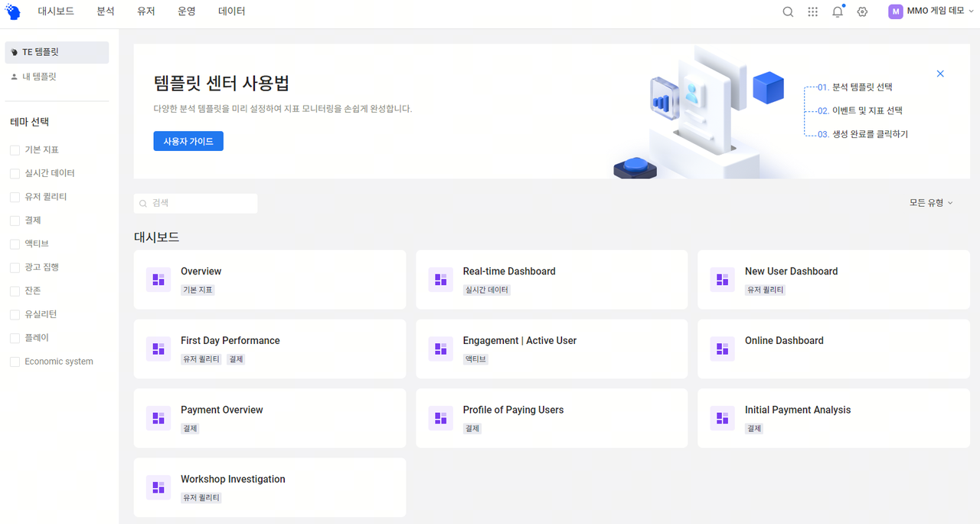Viewport: 980px width, 524px height.
Task: Select the 내 템플릿 sidebar tab
Action: [57, 77]
